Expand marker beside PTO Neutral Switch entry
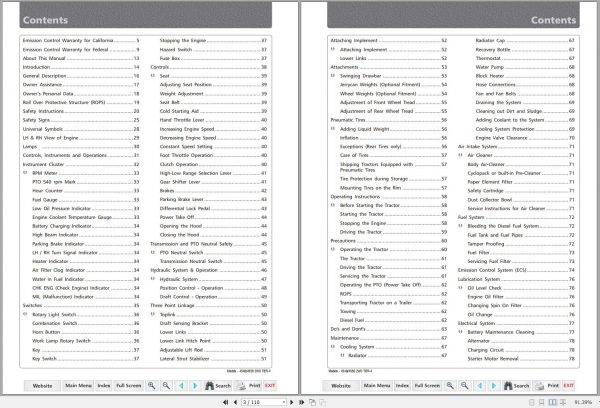 click(x=153, y=253)
